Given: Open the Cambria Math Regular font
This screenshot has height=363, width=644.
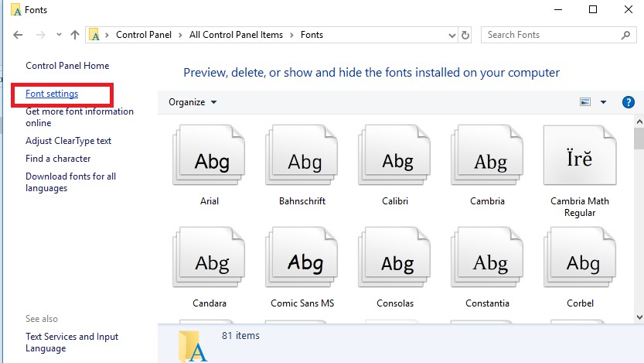Looking at the screenshot, I should tap(580, 157).
